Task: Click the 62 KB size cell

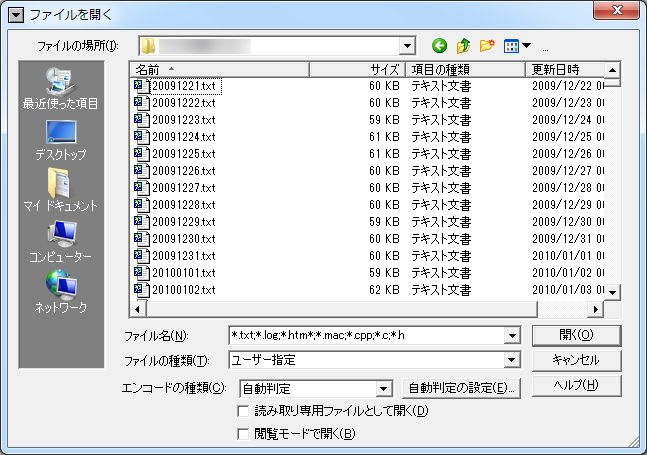Action: tap(384, 290)
